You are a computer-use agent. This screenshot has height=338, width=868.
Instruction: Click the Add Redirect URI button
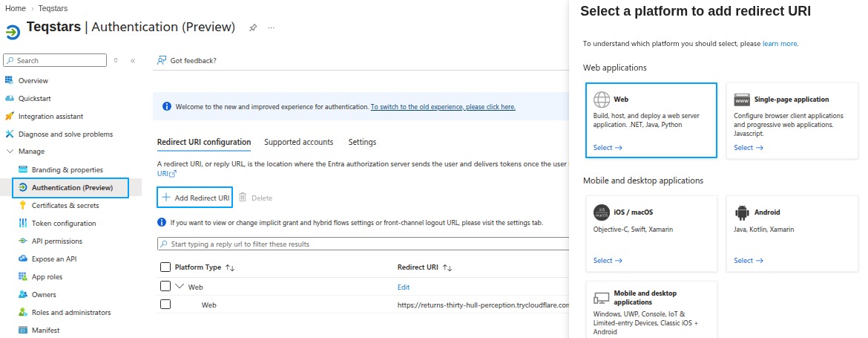195,198
